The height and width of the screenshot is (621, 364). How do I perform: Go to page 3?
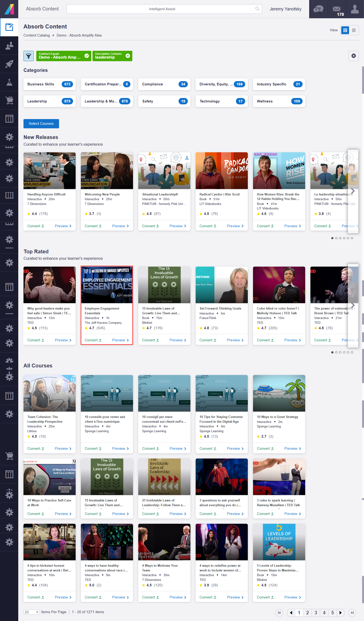click(316, 613)
